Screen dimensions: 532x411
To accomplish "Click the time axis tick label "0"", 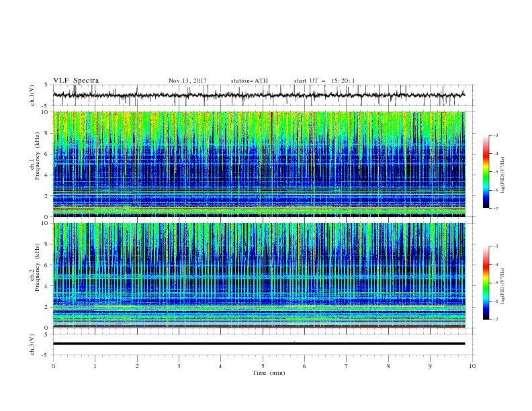I will (53, 366).
